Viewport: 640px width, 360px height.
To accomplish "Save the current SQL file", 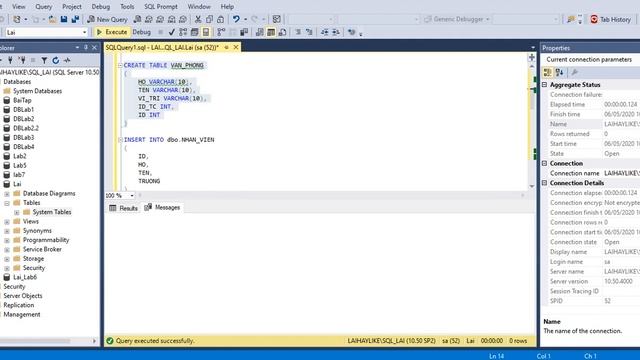I will (x=64, y=19).
